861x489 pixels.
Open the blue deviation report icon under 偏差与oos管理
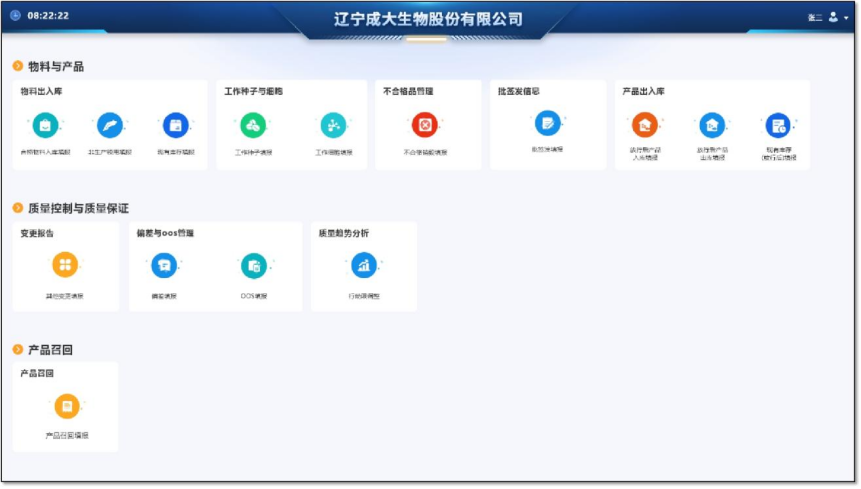coord(164,266)
